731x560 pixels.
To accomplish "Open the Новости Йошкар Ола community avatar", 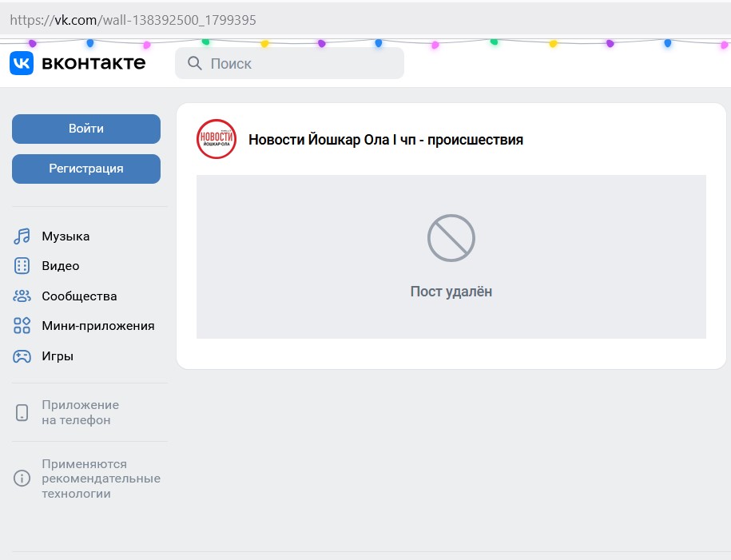I will 217,139.
